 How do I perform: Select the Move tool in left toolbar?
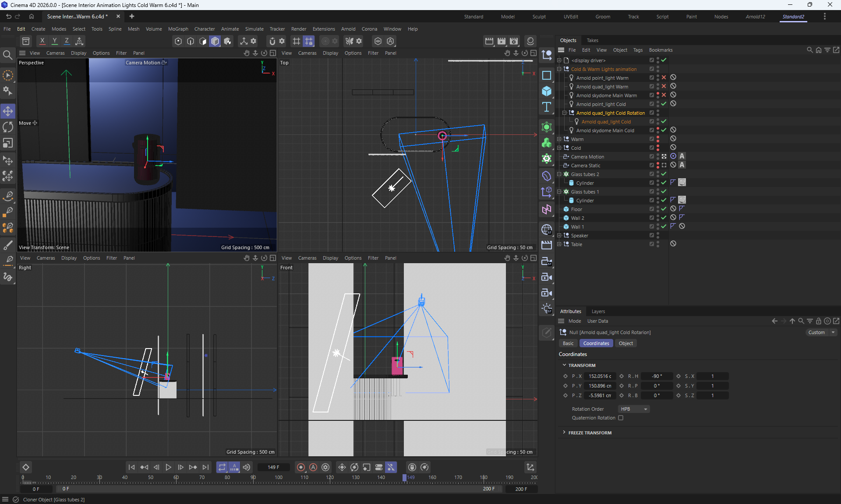pos(8,111)
